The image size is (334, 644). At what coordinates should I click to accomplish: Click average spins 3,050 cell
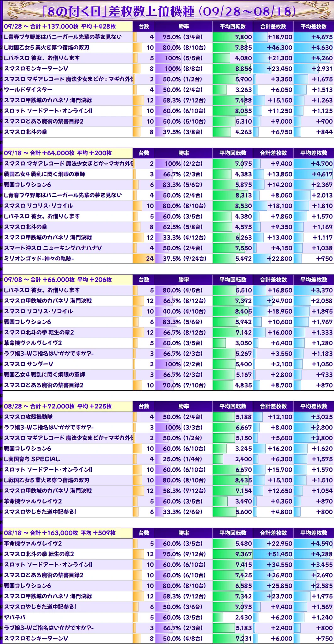tap(233, 343)
